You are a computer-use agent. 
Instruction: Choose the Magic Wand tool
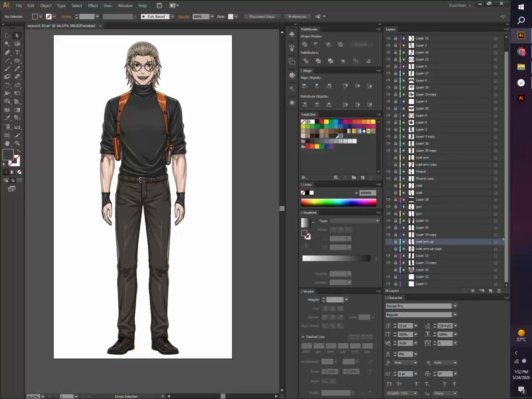(7, 44)
